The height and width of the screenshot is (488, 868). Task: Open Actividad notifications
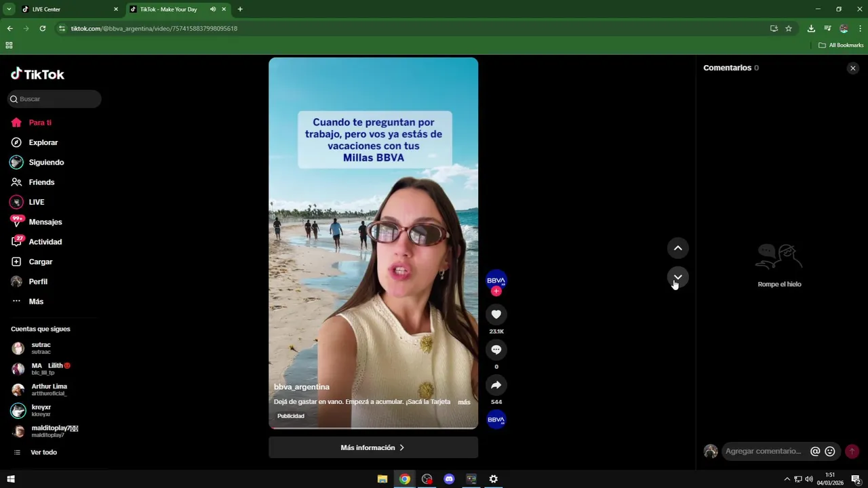tap(45, 242)
